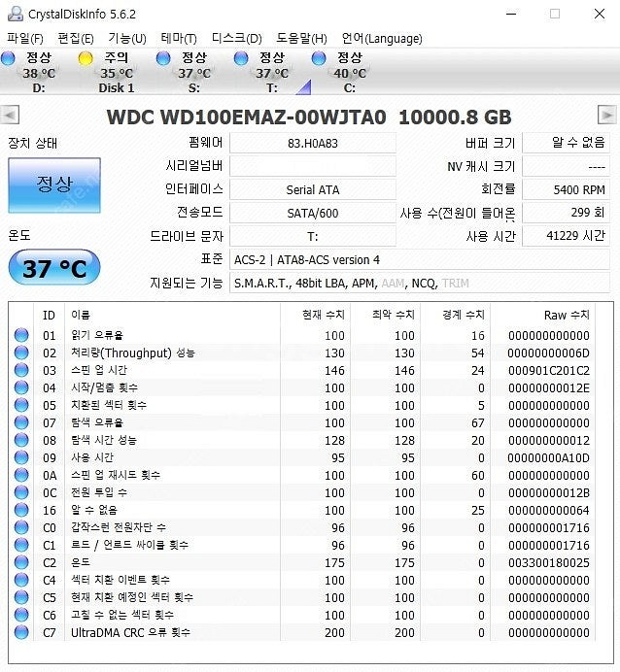
Task: Click status orb for attribute 08 탐색 시간 성능
Action: tap(21, 440)
